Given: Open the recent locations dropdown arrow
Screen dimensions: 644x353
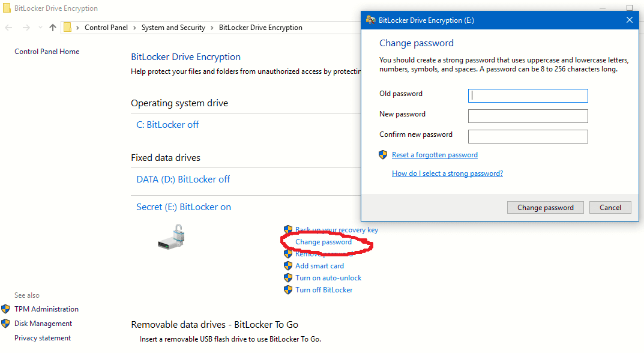Looking at the screenshot, I should [40, 28].
